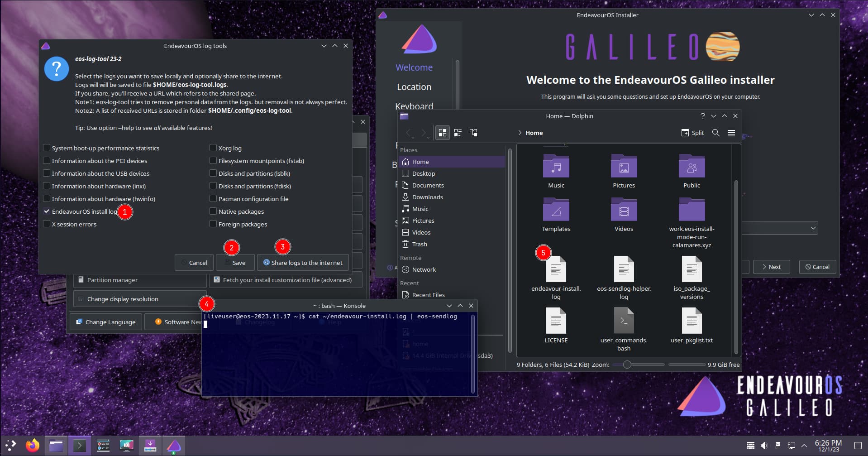Cancel the EndeavourOS Installer
The width and height of the screenshot is (868, 456).
click(817, 267)
